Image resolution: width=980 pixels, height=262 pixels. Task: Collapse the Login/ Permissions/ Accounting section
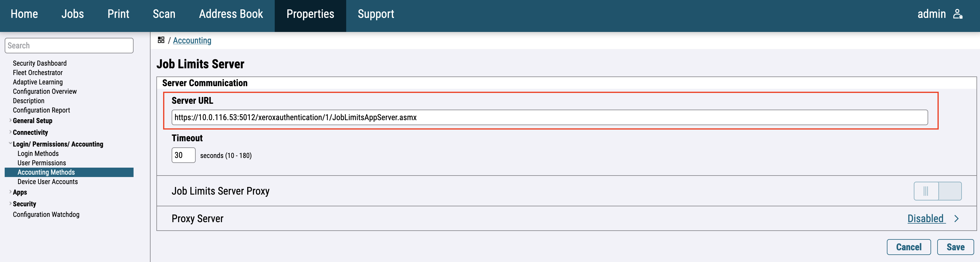[x=10, y=144]
